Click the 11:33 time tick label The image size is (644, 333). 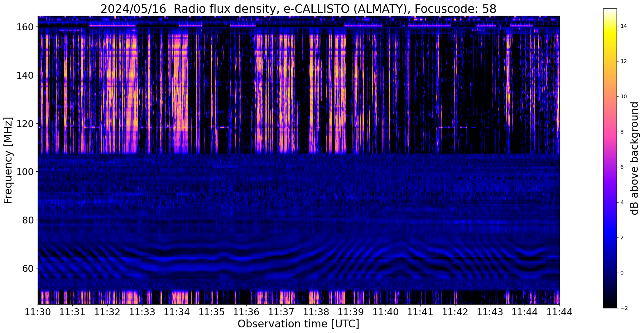pos(142,312)
